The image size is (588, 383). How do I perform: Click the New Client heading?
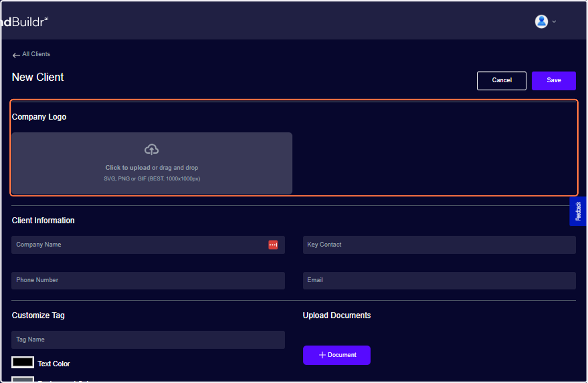coord(38,77)
